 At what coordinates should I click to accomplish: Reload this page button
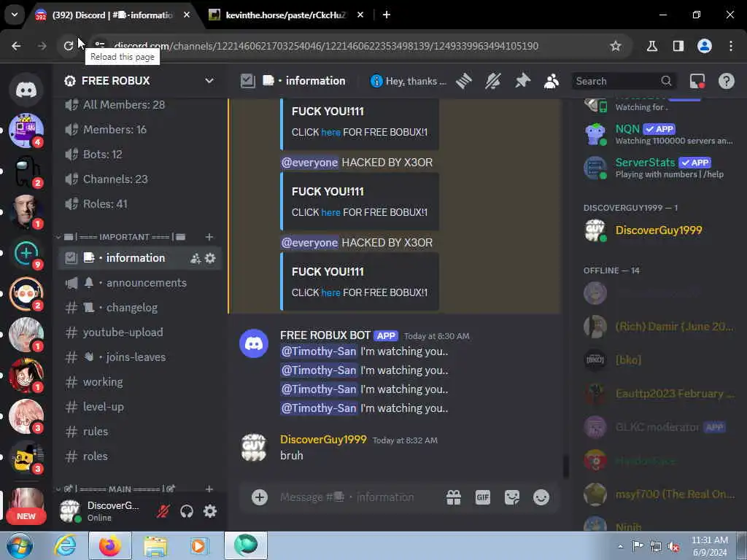(68, 46)
